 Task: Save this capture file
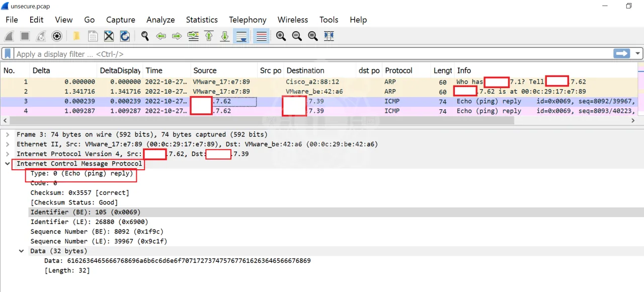point(93,36)
